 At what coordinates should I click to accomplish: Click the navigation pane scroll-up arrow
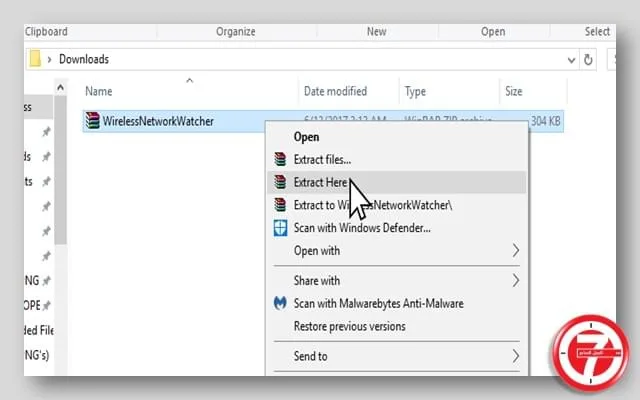(x=60, y=87)
